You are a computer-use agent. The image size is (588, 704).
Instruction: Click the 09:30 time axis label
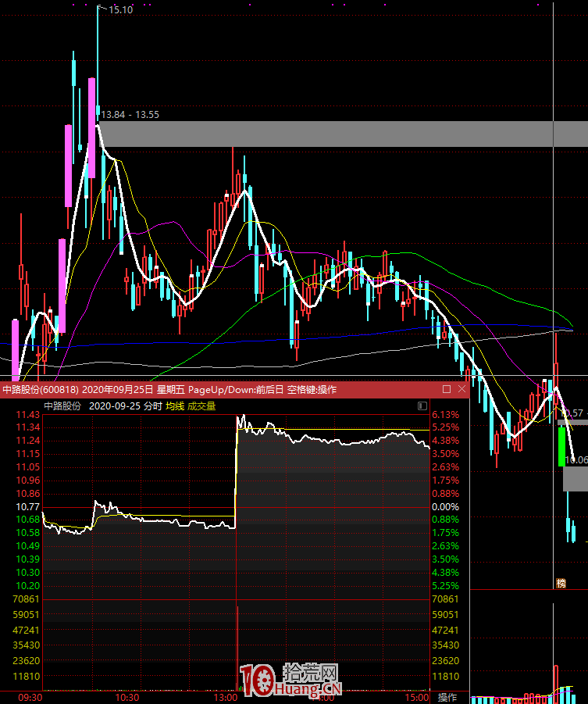(x=30, y=697)
